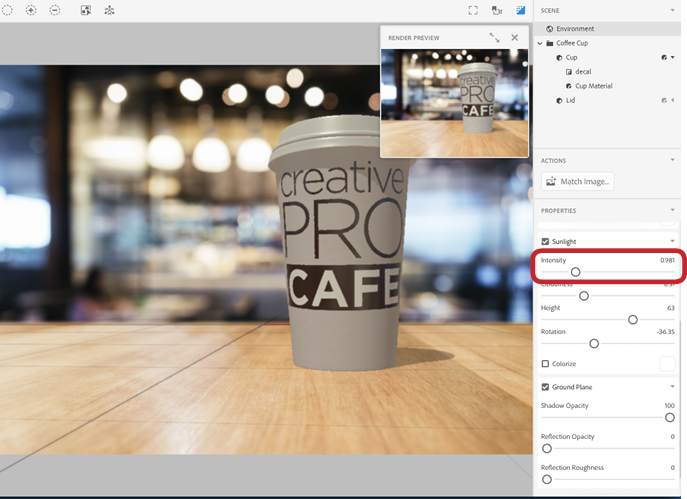Click the zoom in icon in toolbar
Viewport: 687px width, 499px height.
31,10
